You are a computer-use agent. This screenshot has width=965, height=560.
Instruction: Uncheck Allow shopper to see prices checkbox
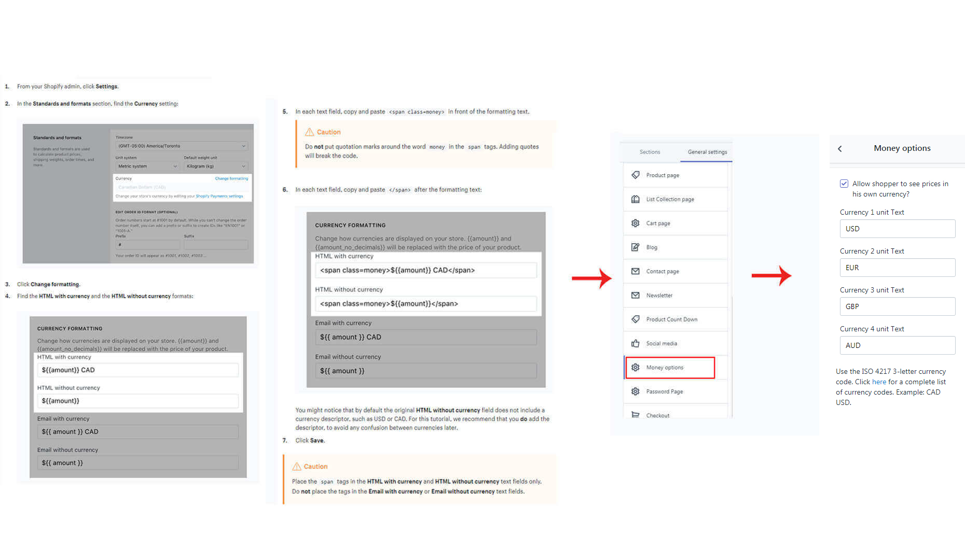pyautogui.click(x=844, y=184)
